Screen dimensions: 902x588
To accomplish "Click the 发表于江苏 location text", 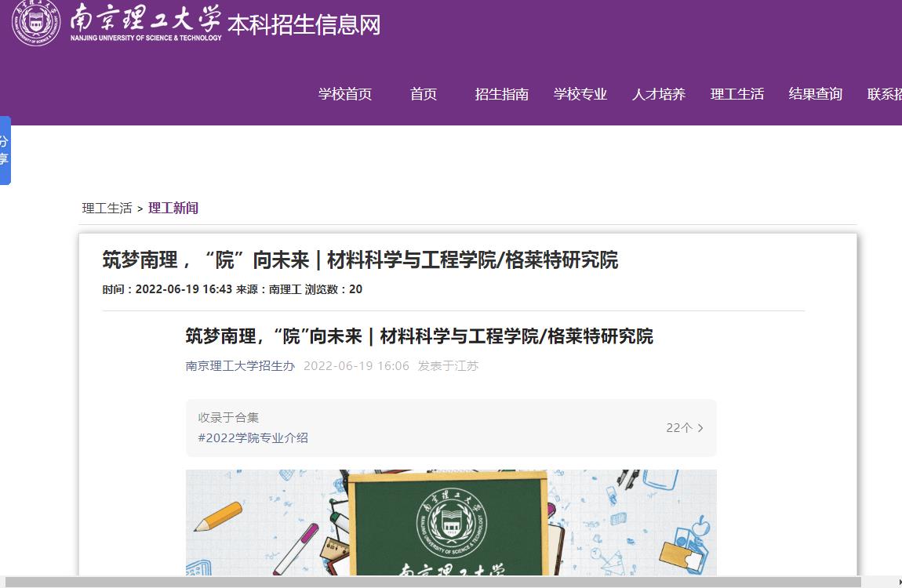I will pyautogui.click(x=448, y=366).
